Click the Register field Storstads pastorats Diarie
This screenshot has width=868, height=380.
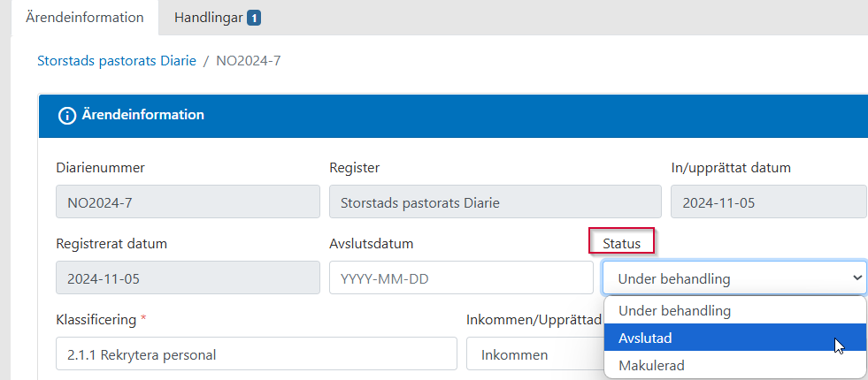coord(495,201)
